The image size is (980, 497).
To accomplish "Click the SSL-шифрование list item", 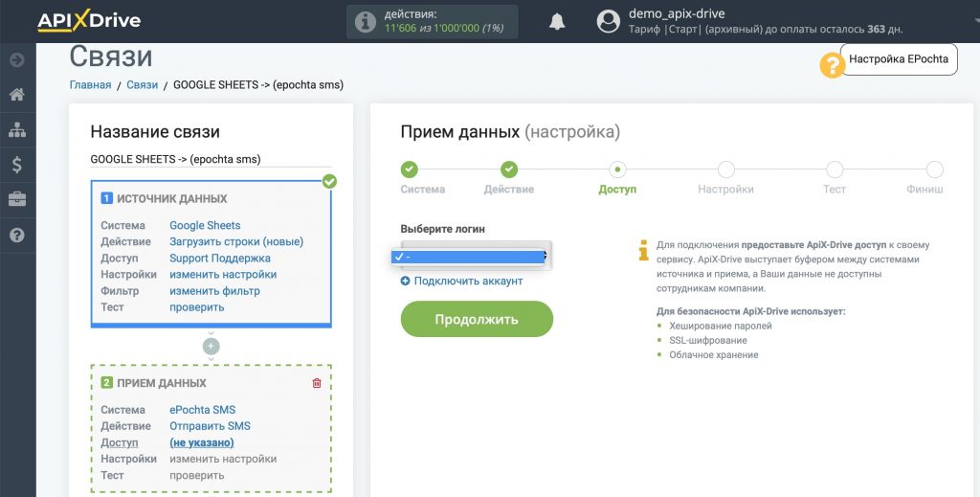I will point(708,340).
